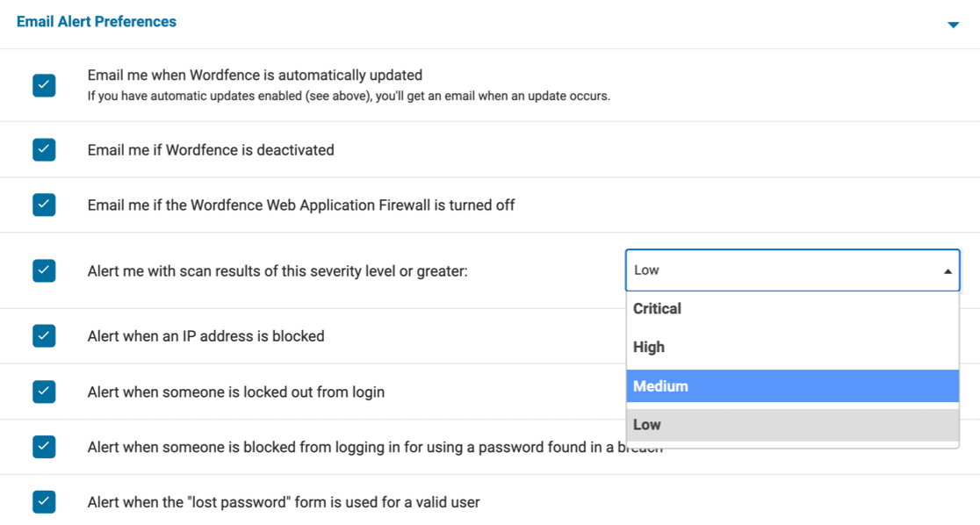
Task: Click the "Email Alert Preferences" heading
Action: point(96,21)
